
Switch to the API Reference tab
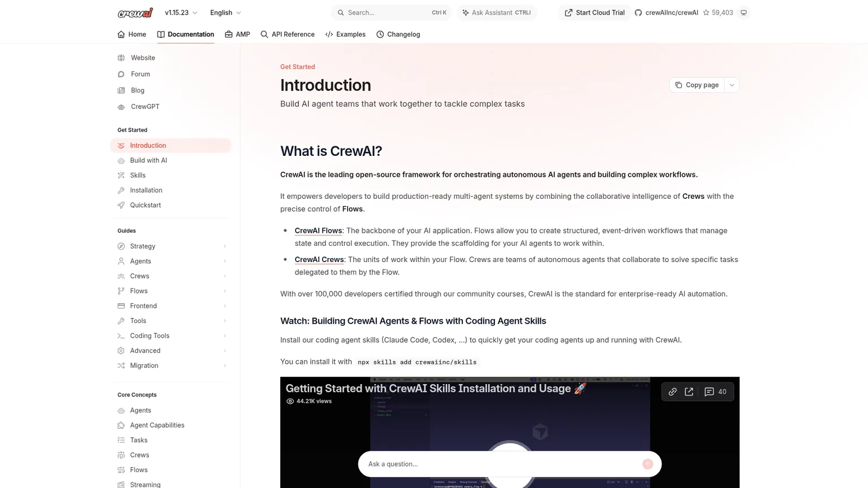point(287,34)
